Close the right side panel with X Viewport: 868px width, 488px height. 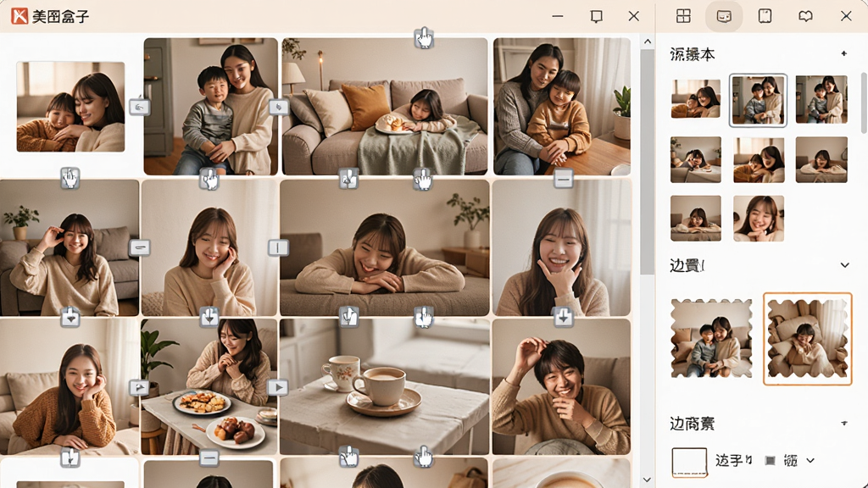(846, 16)
